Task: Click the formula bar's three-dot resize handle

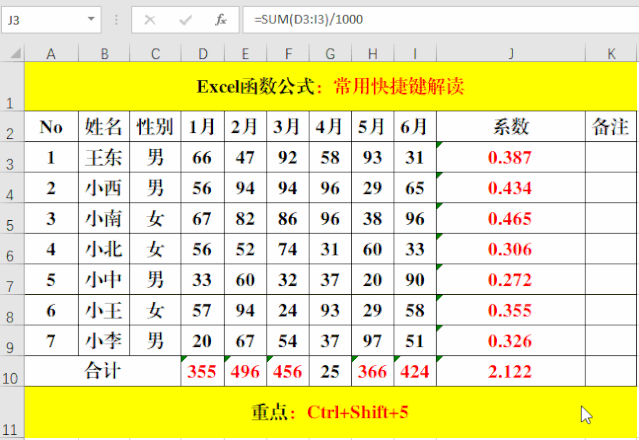Action: (x=116, y=20)
